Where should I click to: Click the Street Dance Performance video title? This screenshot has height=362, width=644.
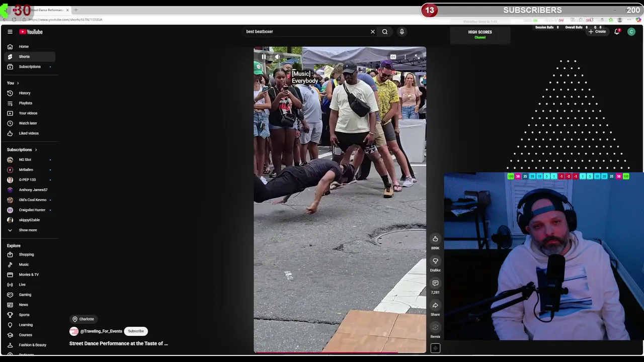coord(119,343)
